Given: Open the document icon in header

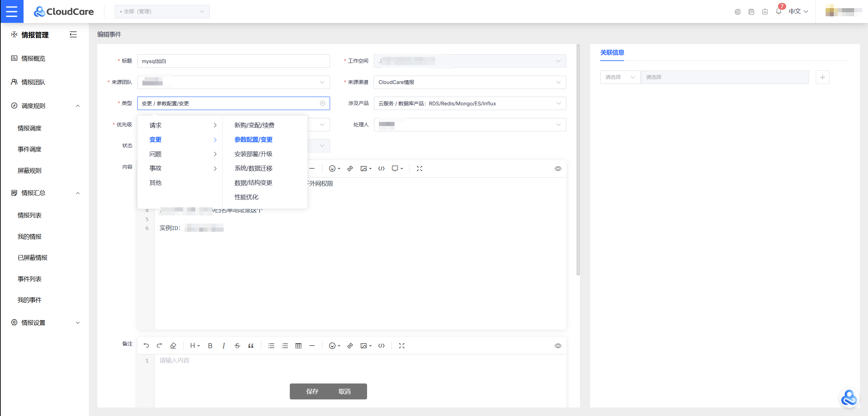Looking at the screenshot, I should (751, 12).
